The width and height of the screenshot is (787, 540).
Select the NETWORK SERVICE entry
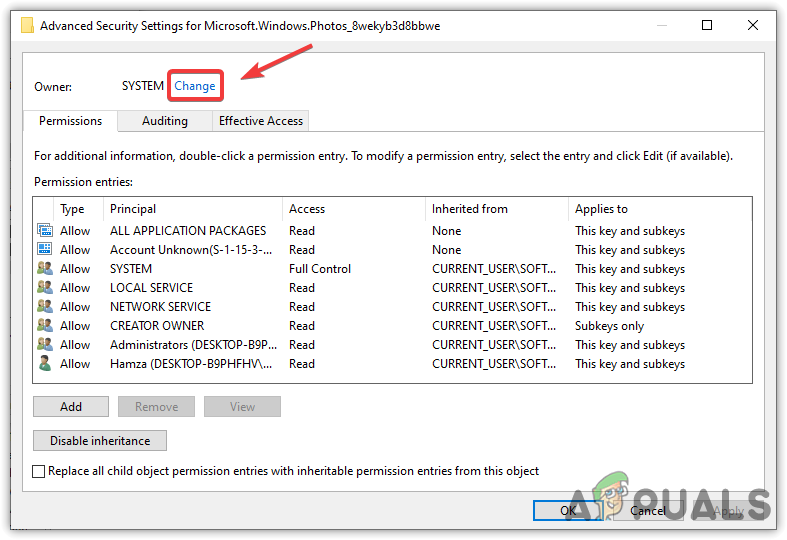(x=160, y=307)
